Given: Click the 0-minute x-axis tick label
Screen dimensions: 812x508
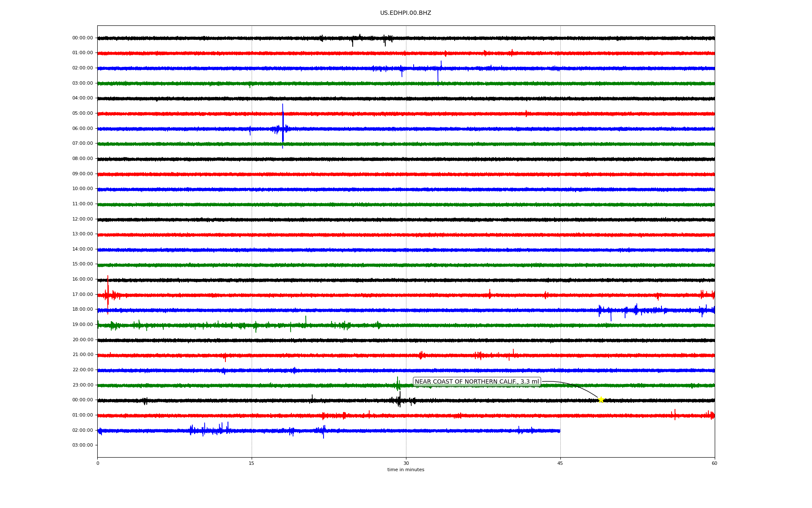Looking at the screenshot, I should 98,463.
